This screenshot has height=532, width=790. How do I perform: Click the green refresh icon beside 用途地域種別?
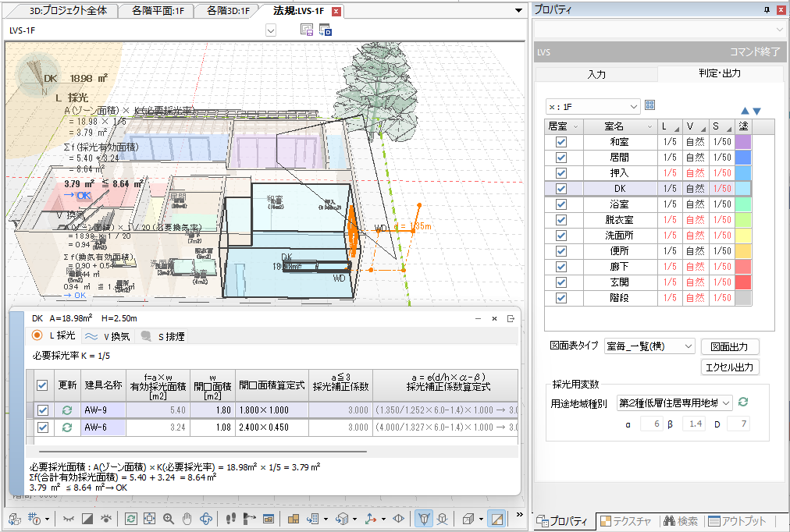pyautogui.click(x=744, y=402)
